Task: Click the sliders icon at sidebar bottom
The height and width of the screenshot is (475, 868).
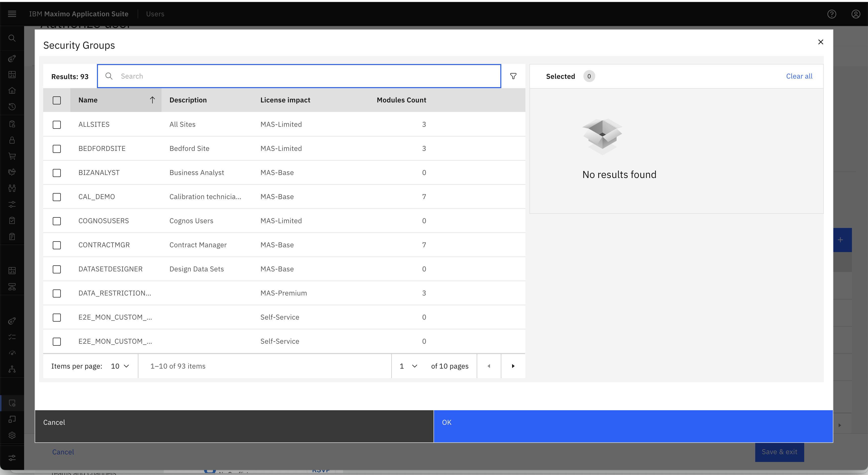Action: tap(12, 458)
